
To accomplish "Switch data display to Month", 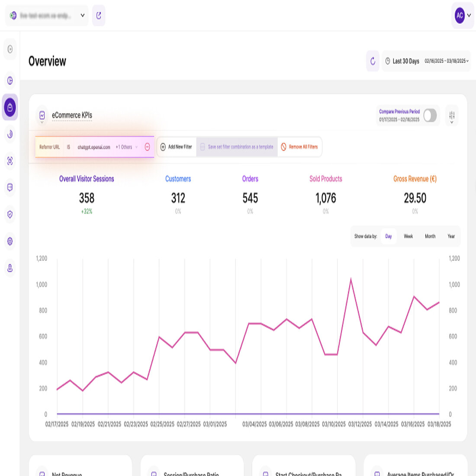I will 430,236.
